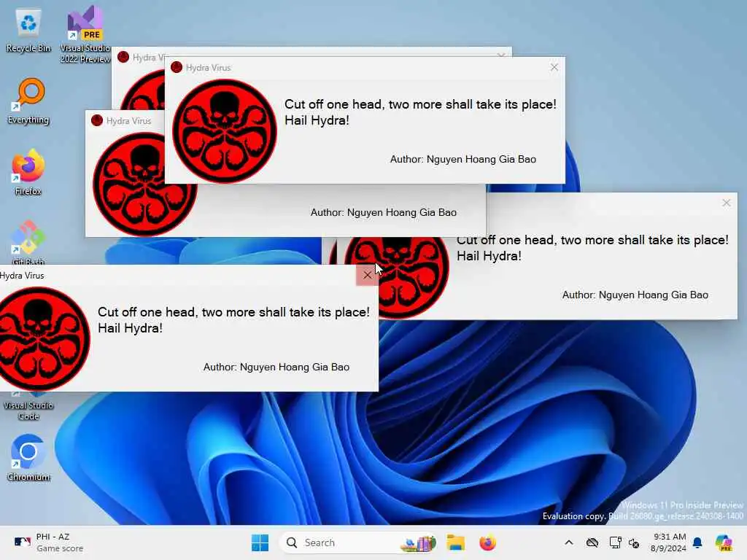Click 'Cut off one head' message in right-side window

pyautogui.click(x=592, y=248)
